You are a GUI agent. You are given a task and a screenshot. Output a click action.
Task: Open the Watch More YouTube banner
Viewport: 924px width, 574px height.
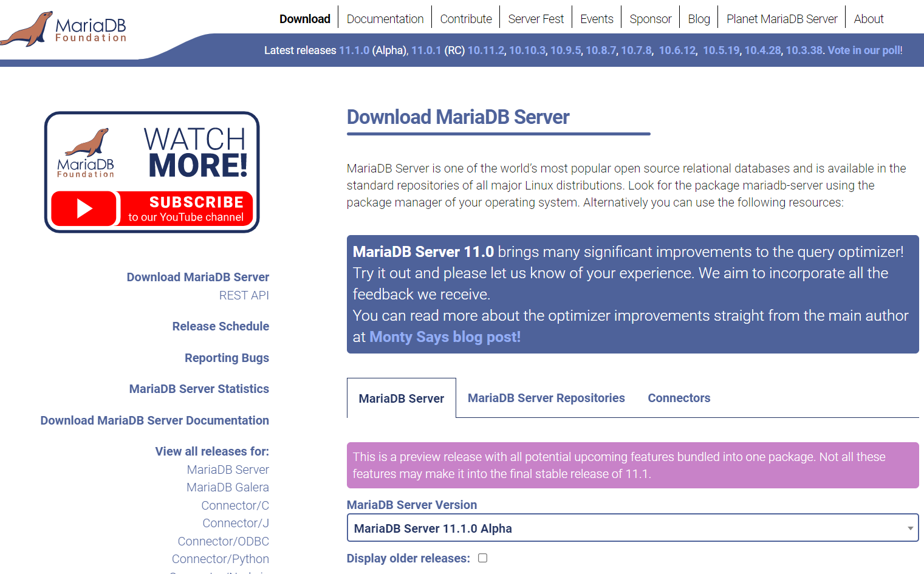click(152, 172)
